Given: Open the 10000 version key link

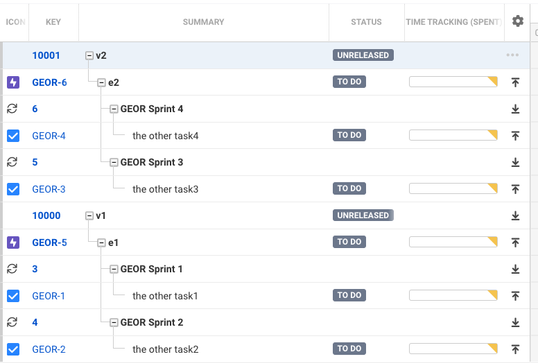Looking at the screenshot, I should pos(46,215).
